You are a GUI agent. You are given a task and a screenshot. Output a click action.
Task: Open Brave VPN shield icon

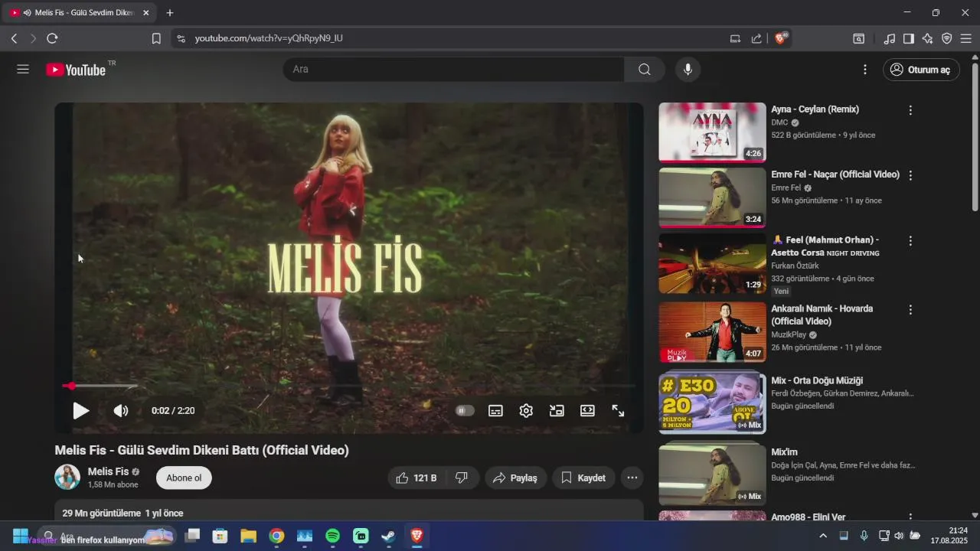pyautogui.click(x=946, y=38)
